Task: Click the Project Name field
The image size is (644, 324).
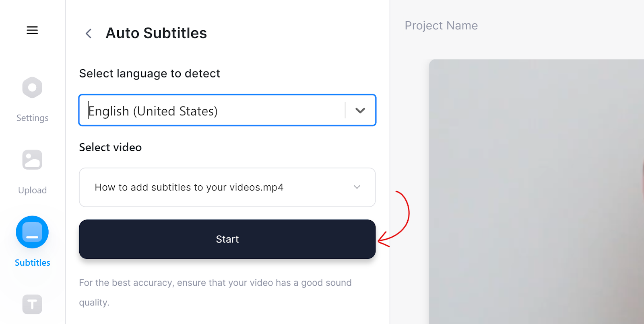Action: click(x=441, y=25)
